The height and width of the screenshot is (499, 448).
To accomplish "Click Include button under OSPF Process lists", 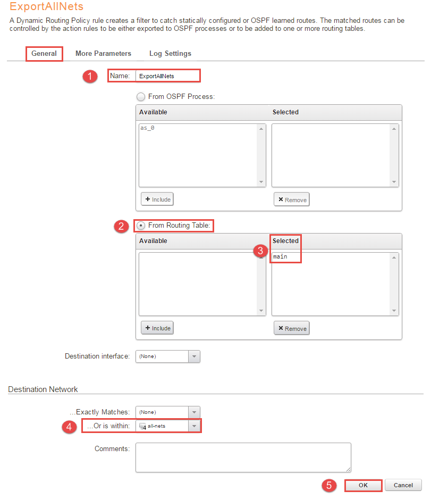I will pos(157,199).
